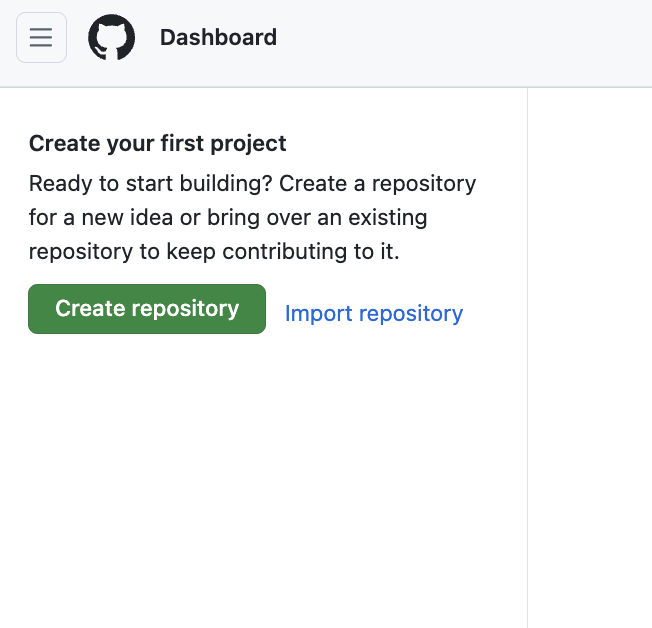
Task: Import an existing repository
Action: (373, 314)
